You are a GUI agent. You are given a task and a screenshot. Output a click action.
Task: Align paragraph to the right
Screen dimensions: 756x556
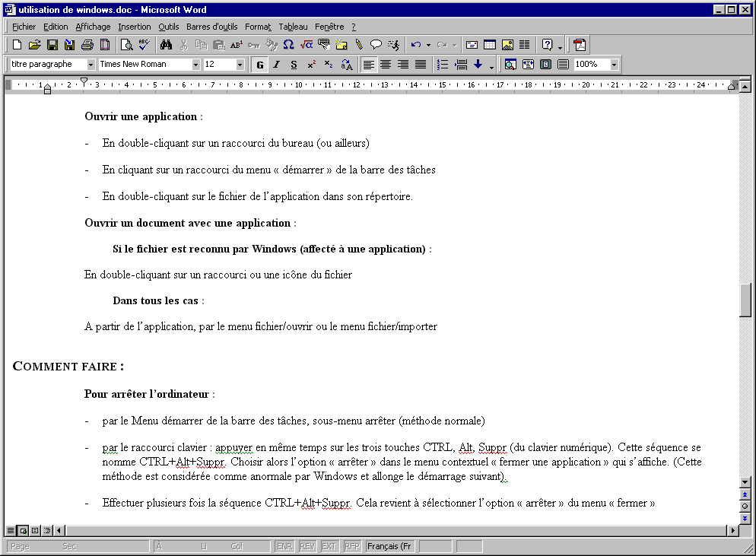(x=403, y=65)
